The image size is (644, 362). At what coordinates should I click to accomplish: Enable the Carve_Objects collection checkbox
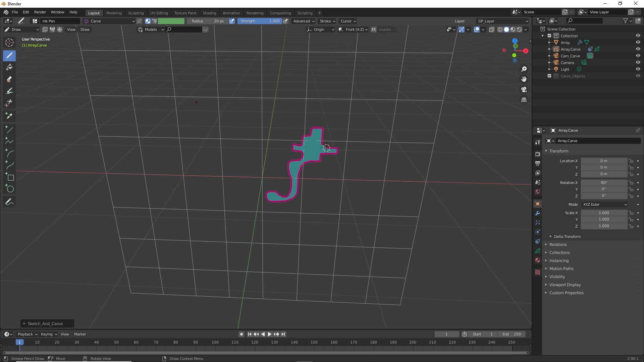coord(549,76)
